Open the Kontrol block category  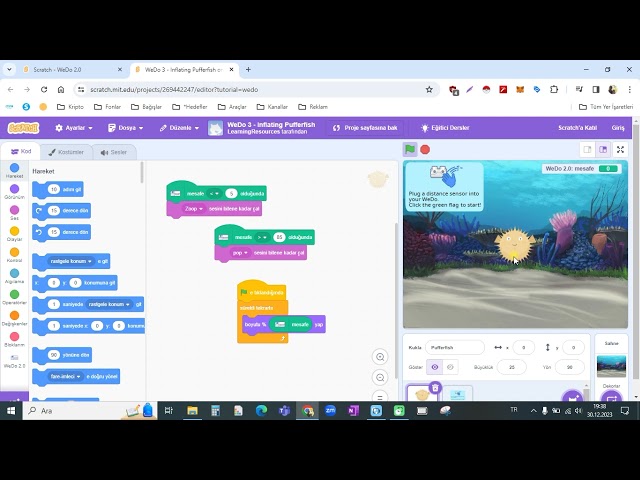click(14, 255)
